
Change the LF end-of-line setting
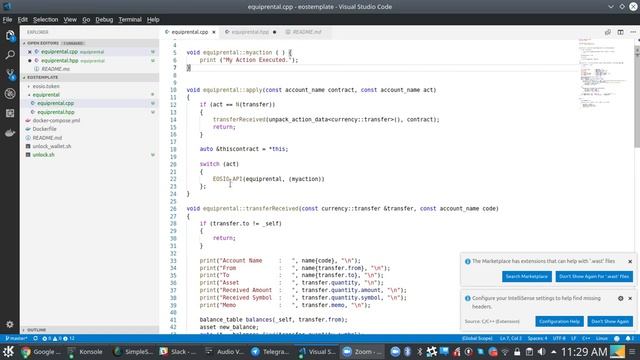click(x=573, y=338)
